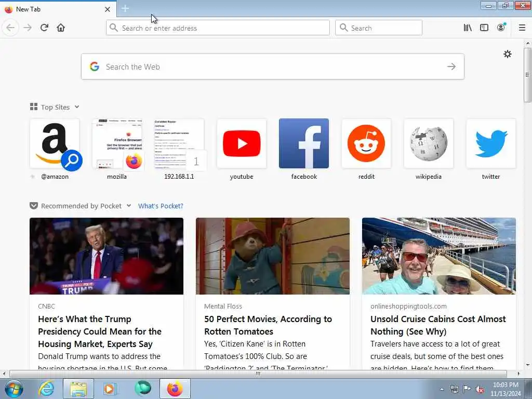Open the Paddington movie article image
This screenshot has height=399, width=532.
(272, 256)
